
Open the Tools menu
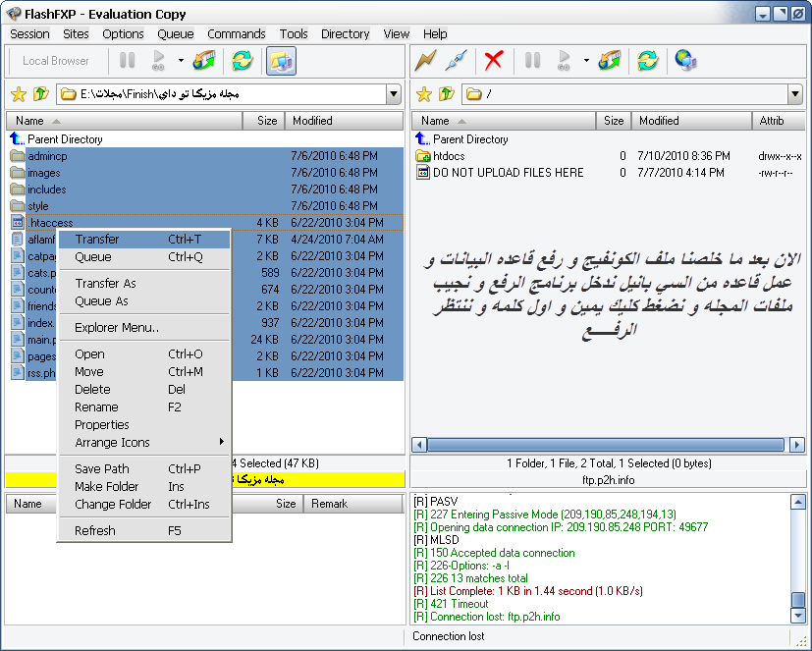click(294, 34)
